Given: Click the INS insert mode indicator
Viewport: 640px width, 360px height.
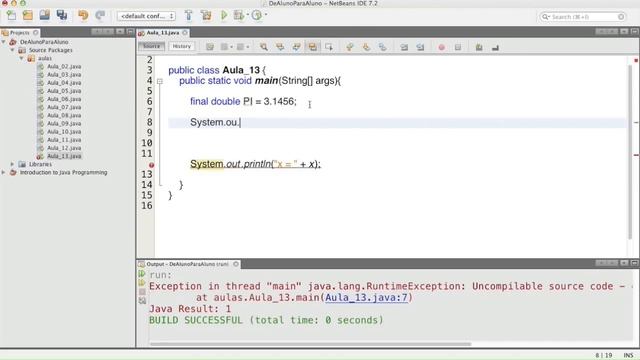Looking at the screenshot, I should click(628, 356).
